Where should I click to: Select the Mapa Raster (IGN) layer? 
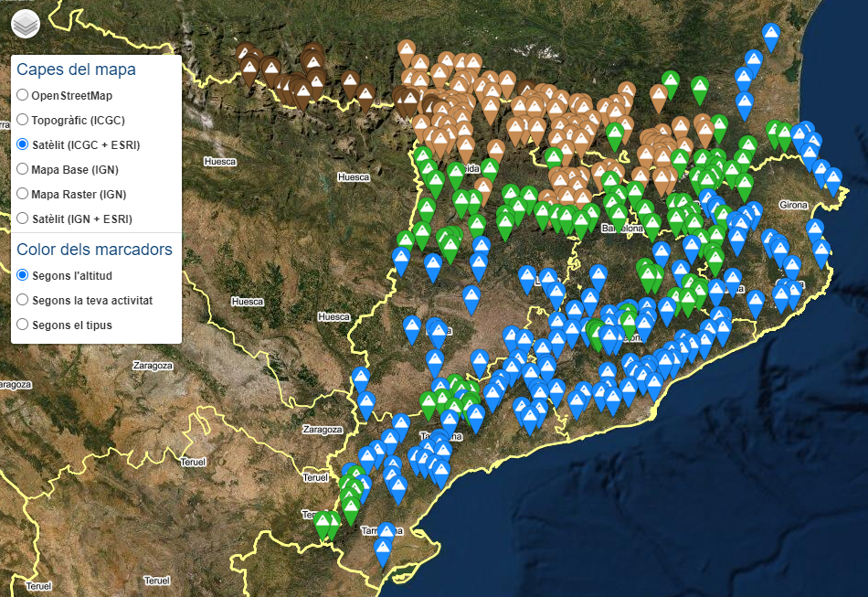(21, 194)
